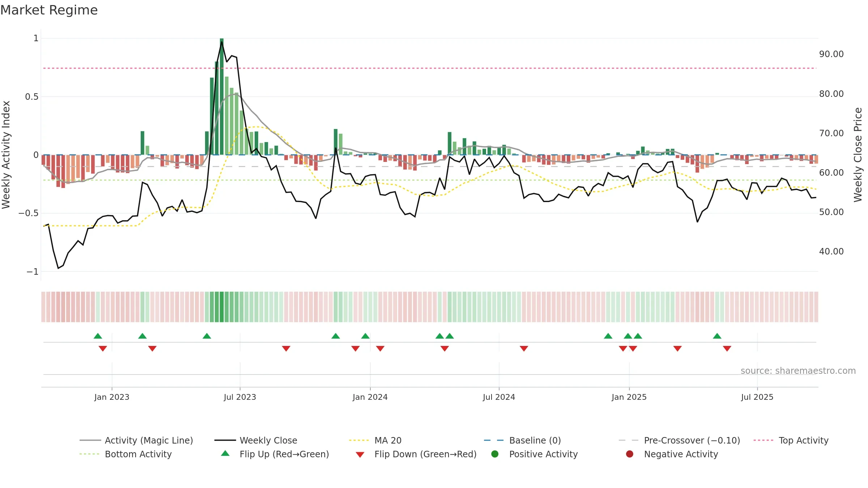
Task: Click the 90.00 price axis label
Action: tap(831, 54)
